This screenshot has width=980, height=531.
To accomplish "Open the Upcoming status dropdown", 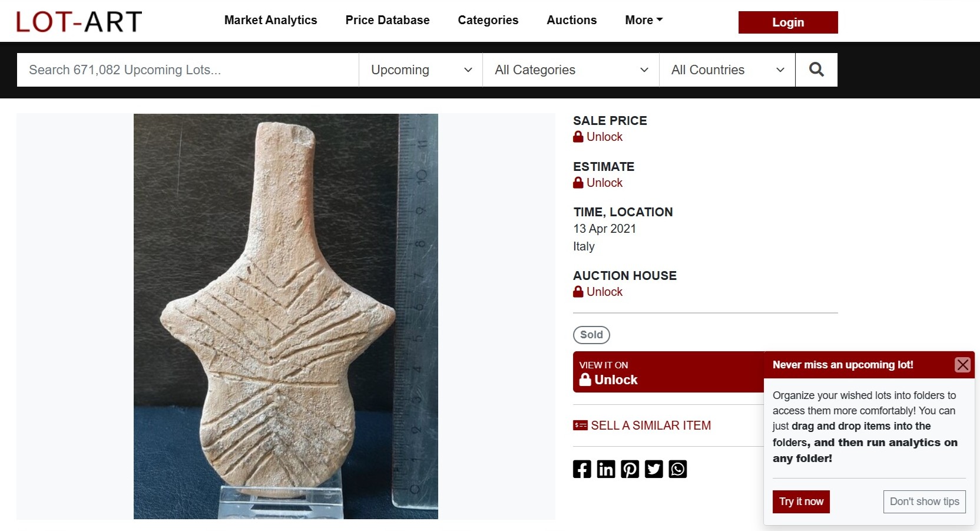I will [x=421, y=70].
